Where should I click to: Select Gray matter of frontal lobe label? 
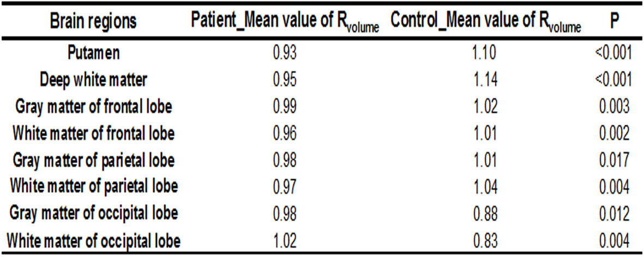point(93,106)
